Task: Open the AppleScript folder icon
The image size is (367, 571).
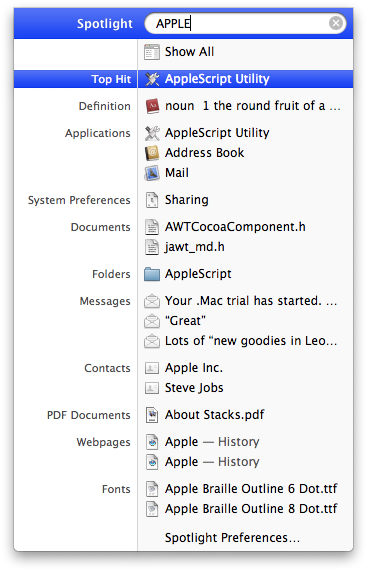Action: [152, 274]
